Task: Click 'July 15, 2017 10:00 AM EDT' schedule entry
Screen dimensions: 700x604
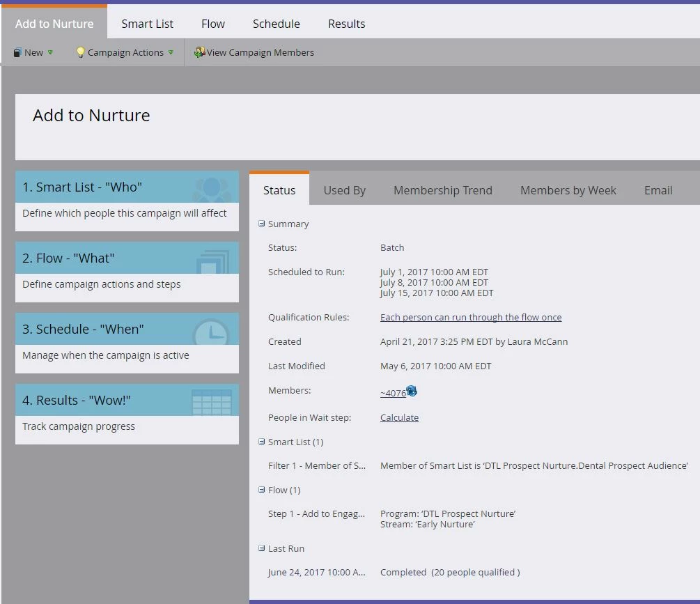Action: pos(437,293)
